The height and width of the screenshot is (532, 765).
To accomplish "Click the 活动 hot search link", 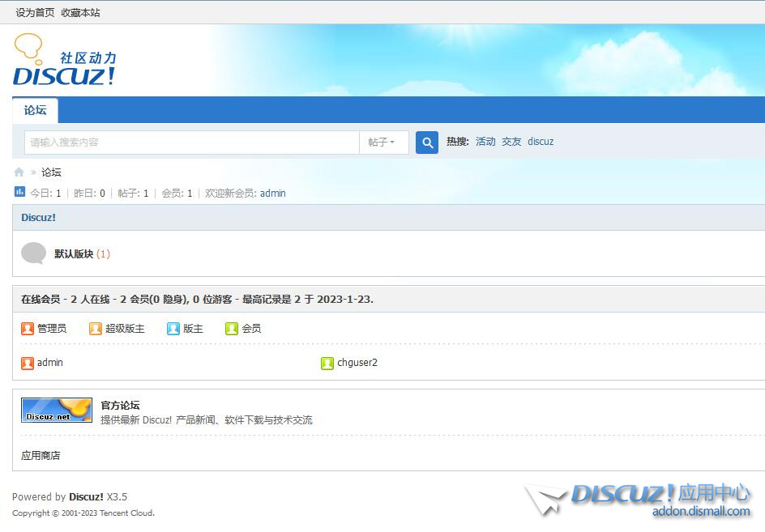I will (485, 142).
